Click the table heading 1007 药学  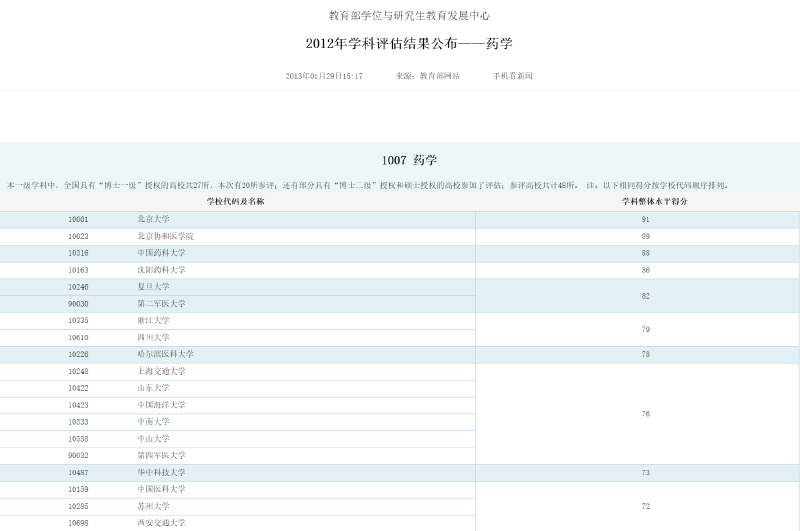(409, 160)
